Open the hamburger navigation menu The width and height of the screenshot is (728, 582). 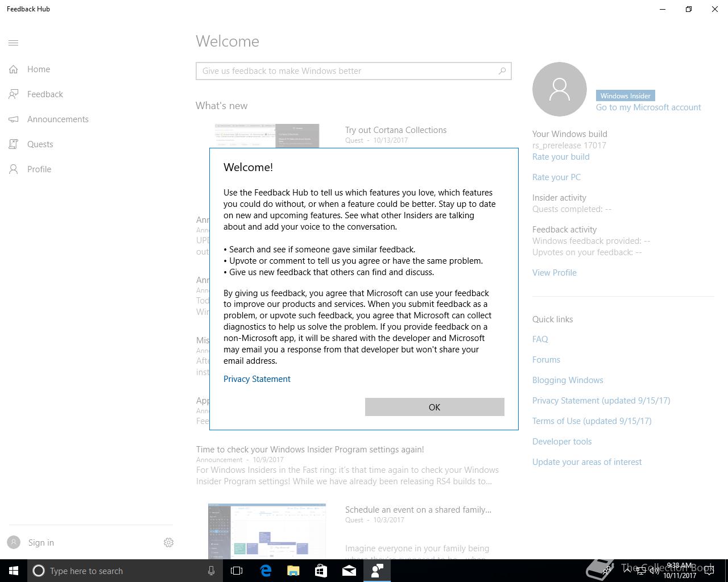(x=14, y=43)
